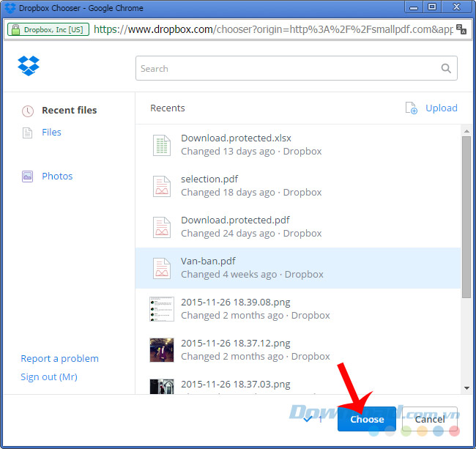The width and height of the screenshot is (476, 449).
Task: Close the Dropbox Chooser window
Action: (x=456, y=7)
